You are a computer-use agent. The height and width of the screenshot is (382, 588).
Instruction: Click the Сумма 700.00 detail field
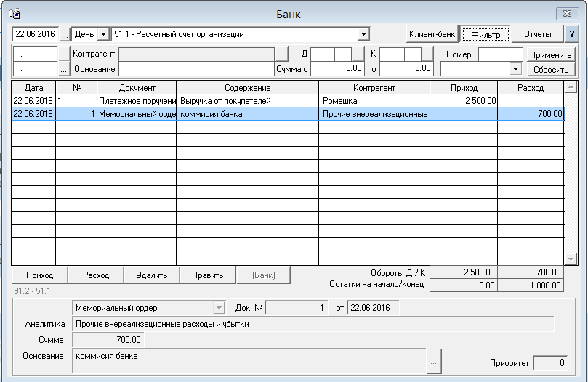coord(108,340)
